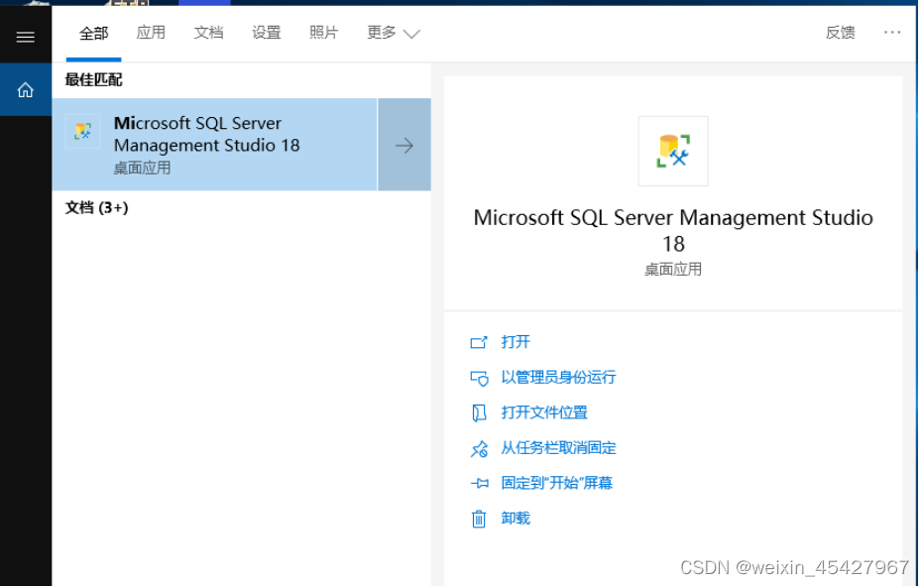
Task: Expand the result with the right arrow
Action: coord(404,145)
